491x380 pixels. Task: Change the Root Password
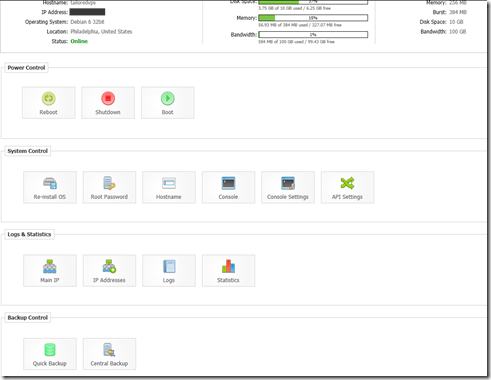109,187
